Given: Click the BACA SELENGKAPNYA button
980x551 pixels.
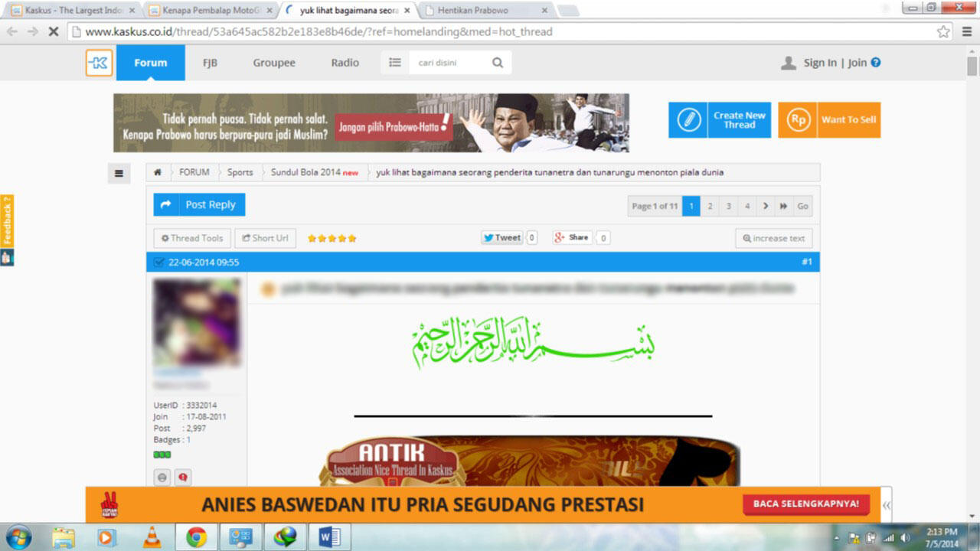Looking at the screenshot, I should click(805, 504).
